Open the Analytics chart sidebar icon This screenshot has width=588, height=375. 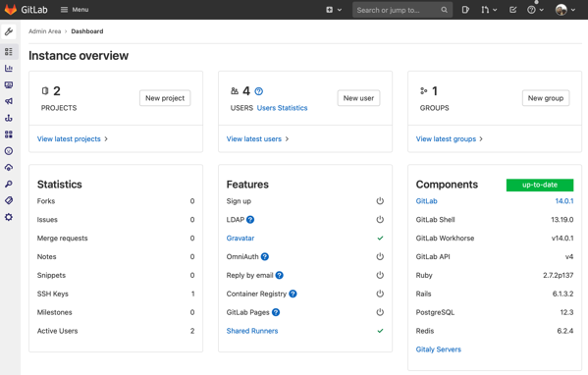9,69
